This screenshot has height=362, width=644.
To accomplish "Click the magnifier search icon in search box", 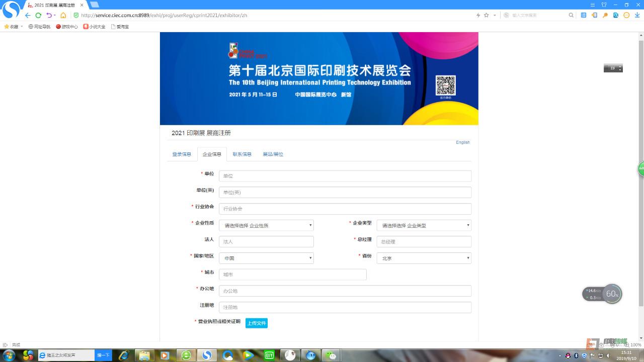I will click(x=571, y=15).
